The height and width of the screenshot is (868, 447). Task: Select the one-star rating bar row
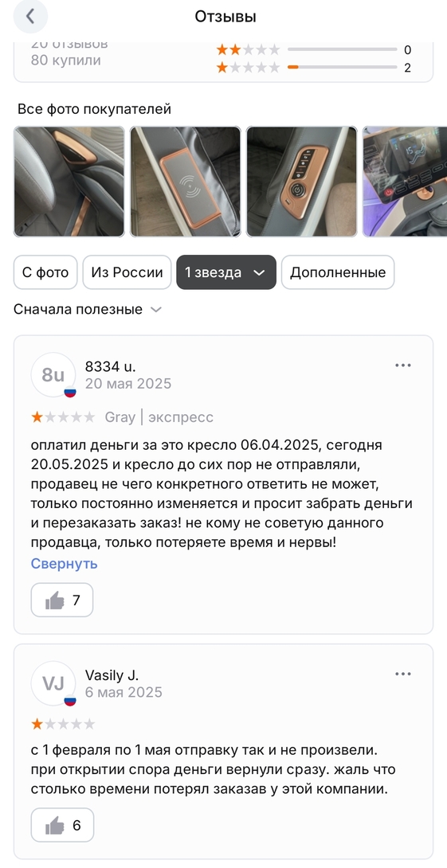pyautogui.click(x=313, y=68)
